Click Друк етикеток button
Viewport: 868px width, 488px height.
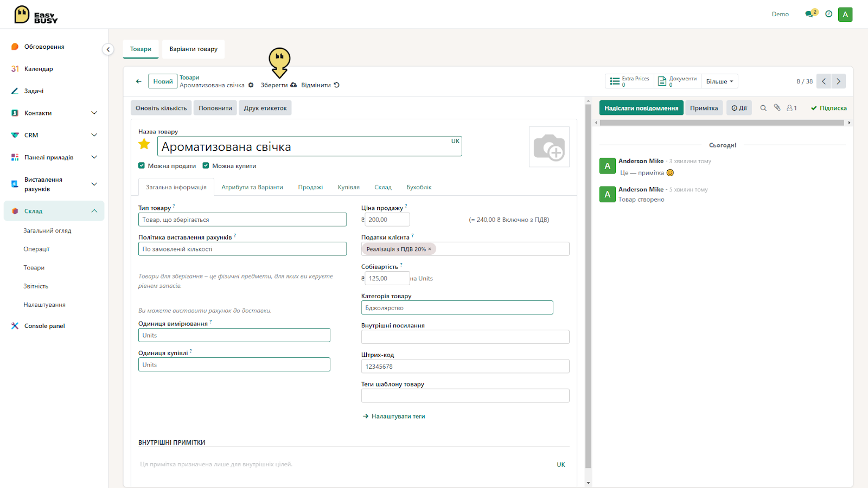265,108
